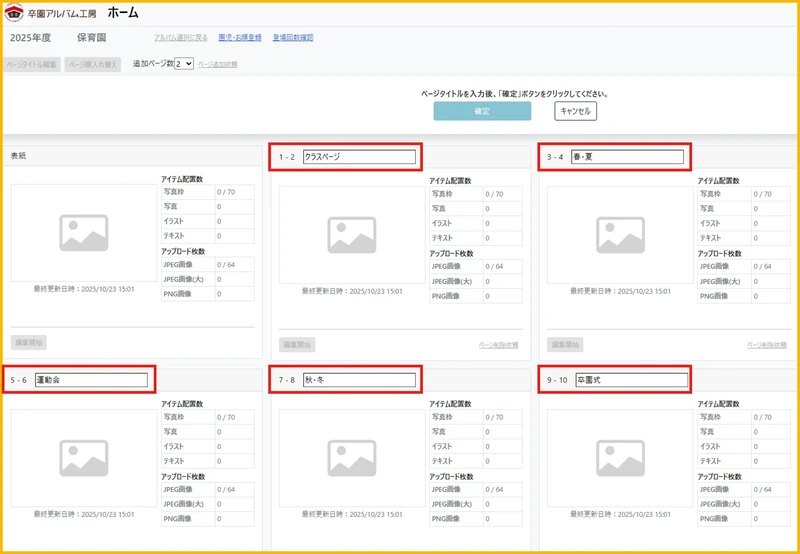Click ページ削除依頼 on the 3 - 4 card
This screenshot has width=800, height=554.
tap(767, 345)
